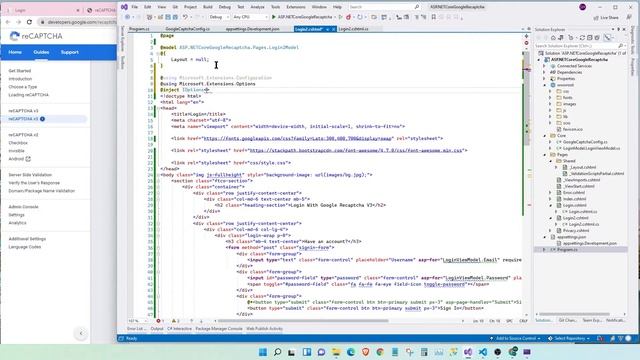This screenshot has height=360, width=640.
Task: Click the Save All toolbar icon
Action: point(175,17)
